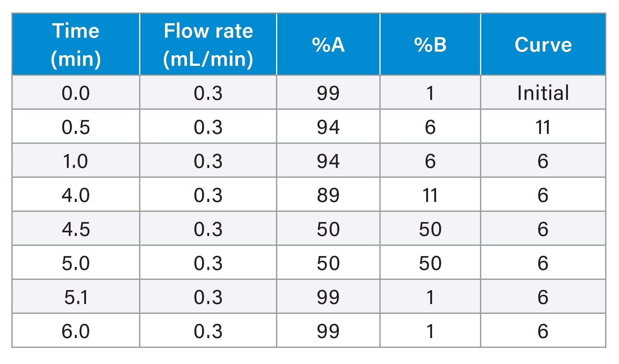Click the 11 value in %B column
The width and height of the screenshot is (619, 364).
coord(430,195)
